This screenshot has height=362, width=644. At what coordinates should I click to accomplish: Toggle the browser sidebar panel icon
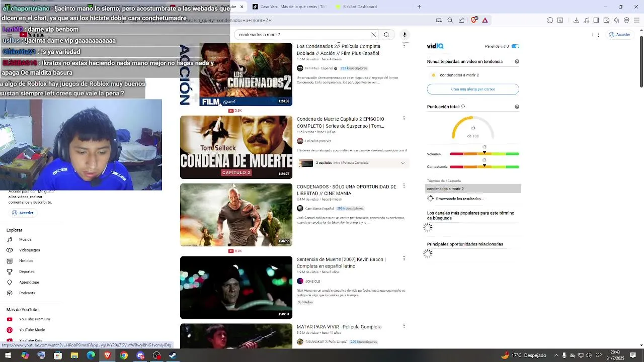pyautogui.click(x=596, y=20)
